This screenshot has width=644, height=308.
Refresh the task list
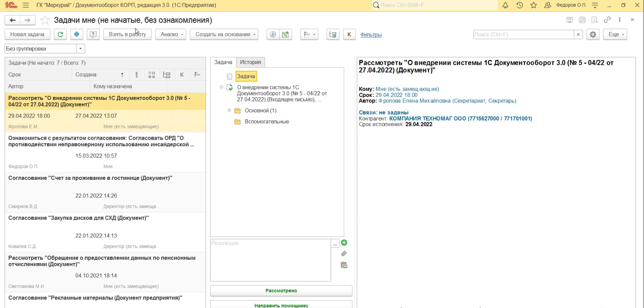60,34
